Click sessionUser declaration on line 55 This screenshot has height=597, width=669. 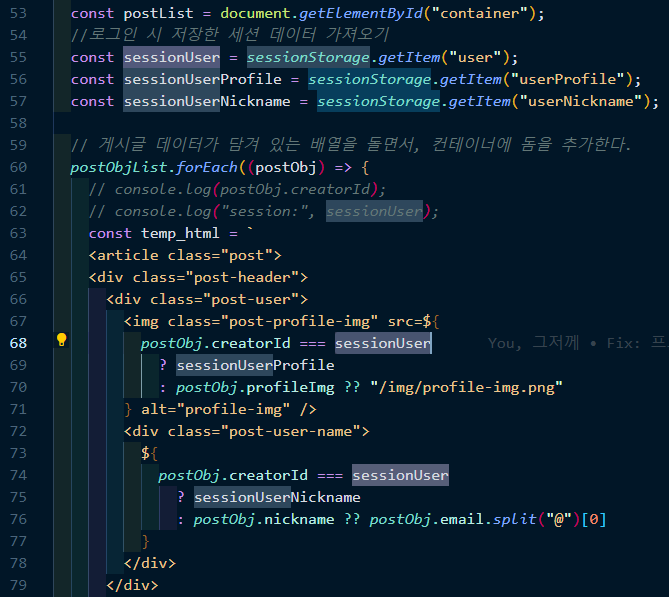[172, 57]
